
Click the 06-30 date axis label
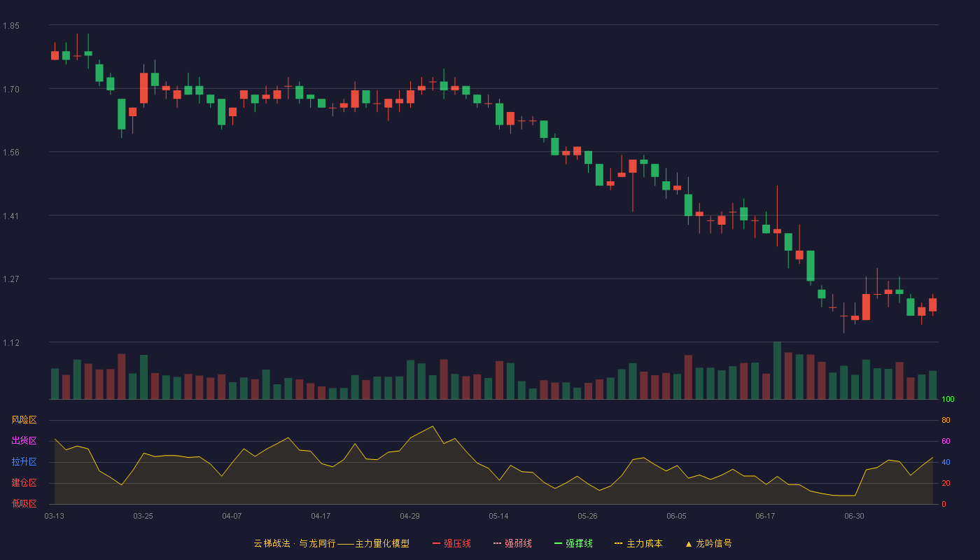(854, 516)
